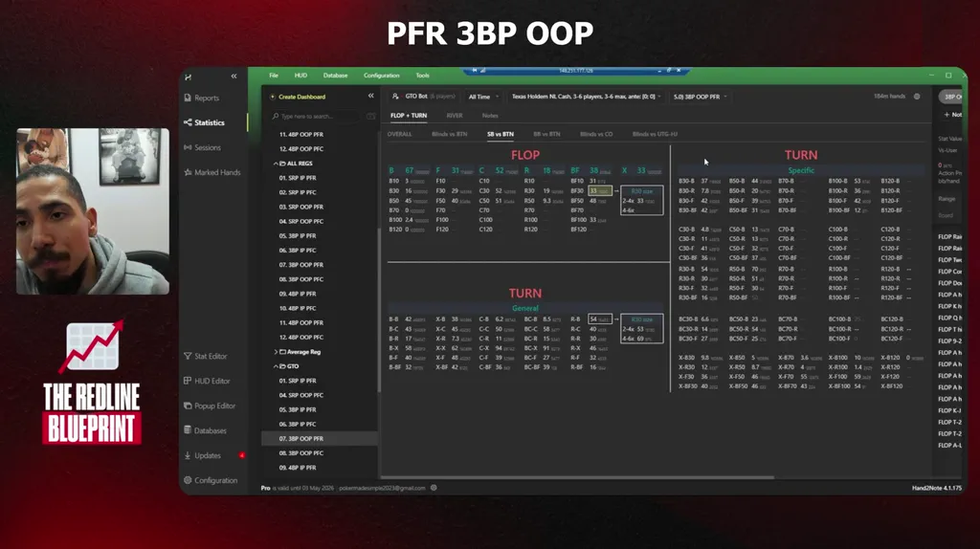Click the Create Dashboard plus icon
This screenshot has height=549, width=980.
pyautogui.click(x=273, y=97)
